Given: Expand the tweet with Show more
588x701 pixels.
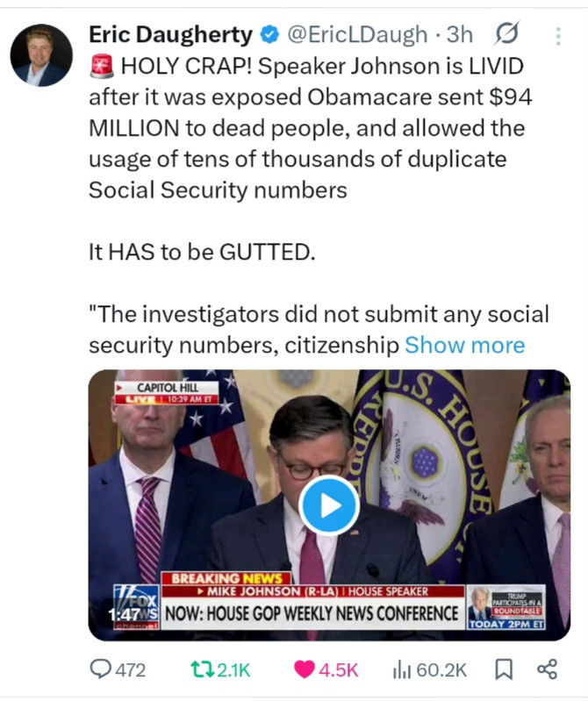Looking at the screenshot, I should [x=464, y=345].
